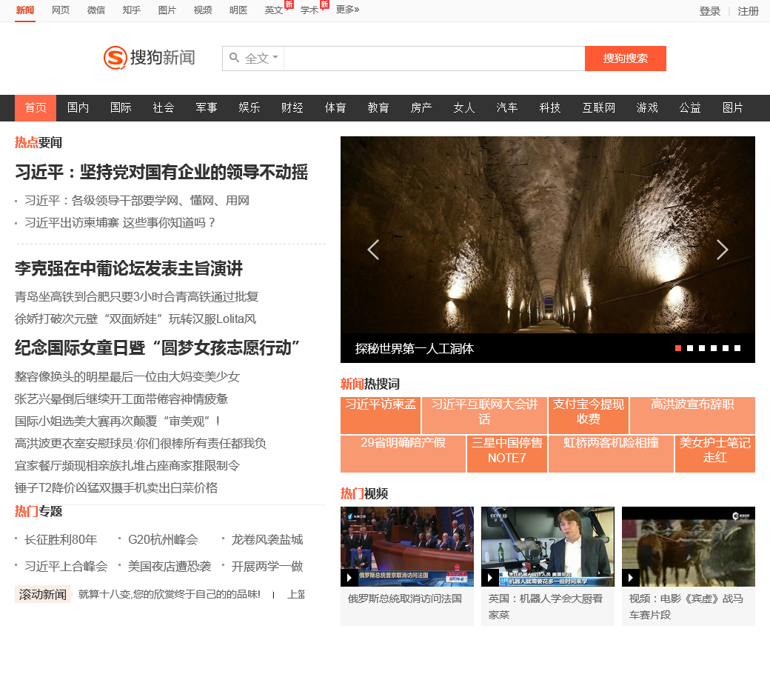The image size is (770, 700).
Task: Click scrolling news item 就算十八变
Action: click(x=169, y=594)
